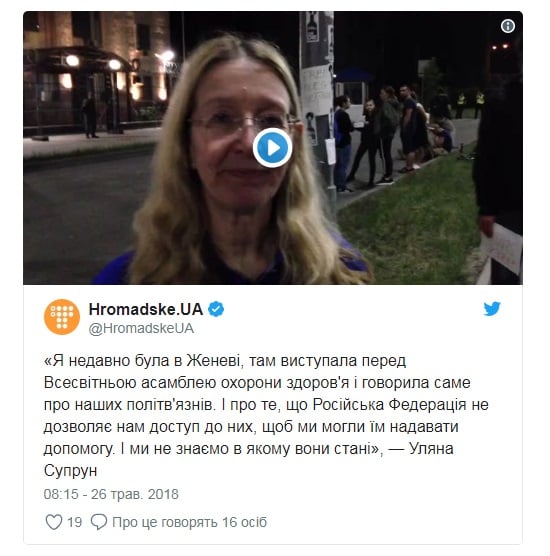This screenshot has height=556, width=550.
Task: Click the word Женеві in tweet text
Action: (x=215, y=361)
